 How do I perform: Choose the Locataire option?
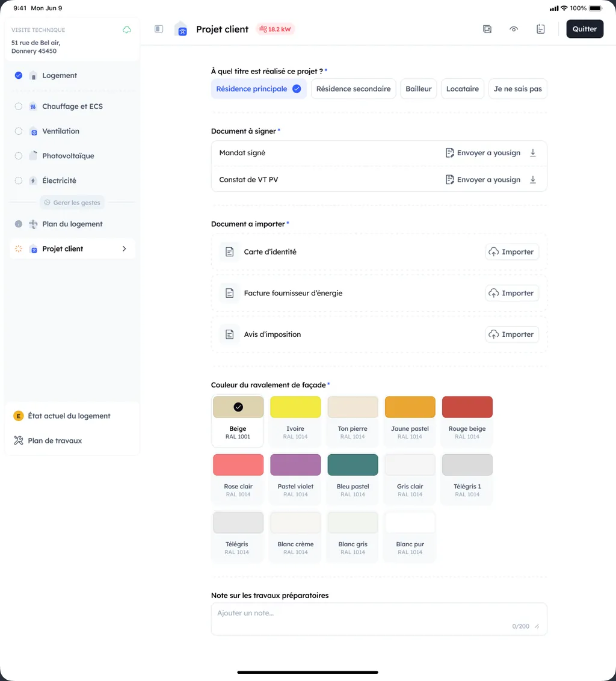point(462,88)
